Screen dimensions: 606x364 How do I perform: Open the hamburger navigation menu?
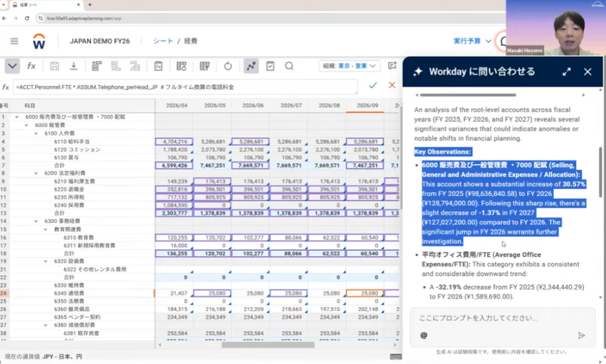(14, 41)
